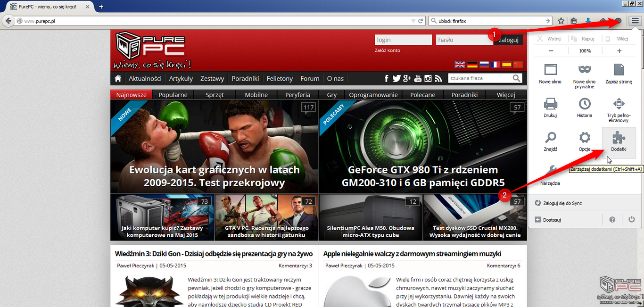Image resolution: width=644 pixels, height=307 pixels.
Task: Open Poradniki in main navbar
Action: [x=245, y=78]
